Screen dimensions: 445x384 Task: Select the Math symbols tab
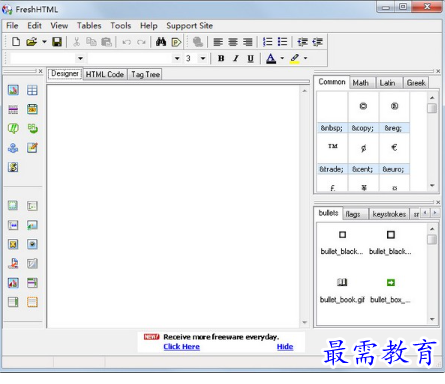click(361, 83)
